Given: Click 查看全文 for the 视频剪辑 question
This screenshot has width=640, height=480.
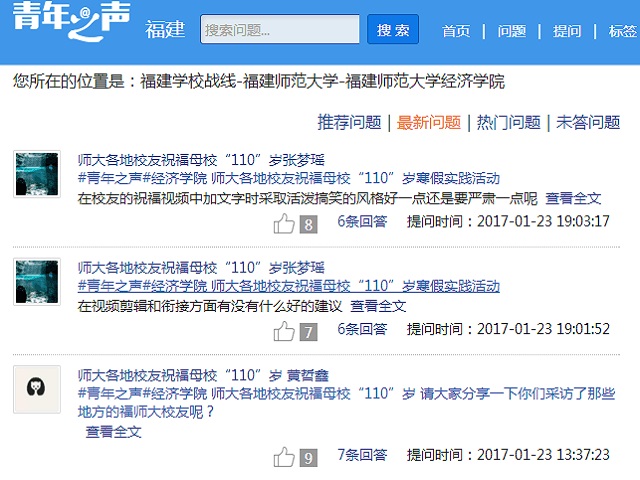Looking at the screenshot, I should [378, 306].
